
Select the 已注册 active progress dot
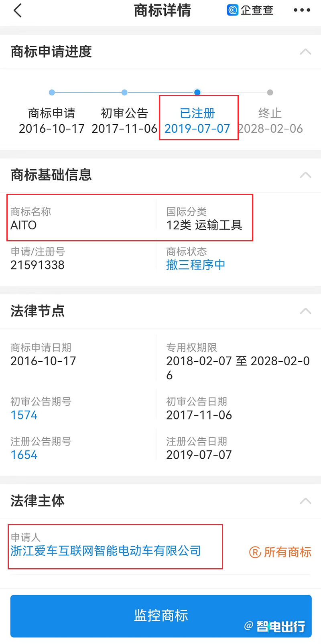pos(197,92)
